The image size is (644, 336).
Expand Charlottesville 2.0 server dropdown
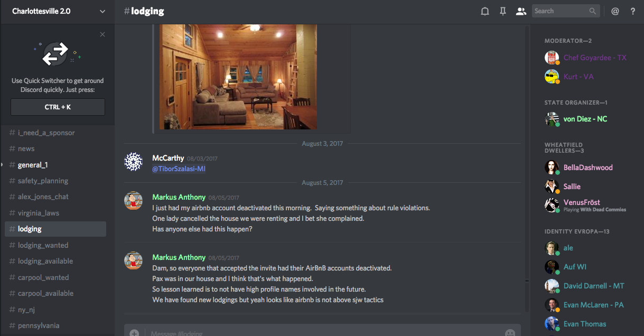coord(102,11)
